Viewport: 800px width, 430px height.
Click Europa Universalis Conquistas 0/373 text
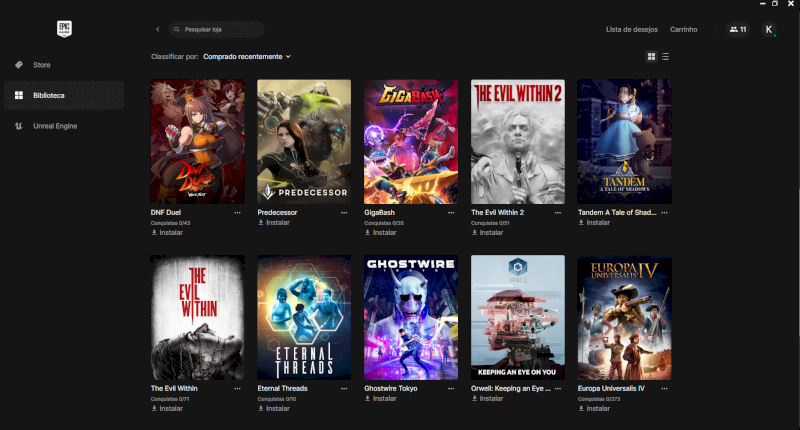(599, 399)
